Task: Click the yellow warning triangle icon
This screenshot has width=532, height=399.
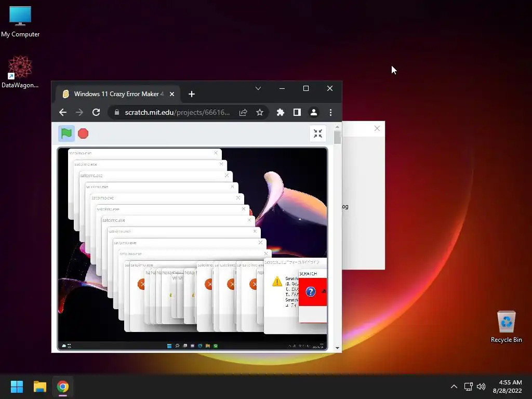Action: 277,282
